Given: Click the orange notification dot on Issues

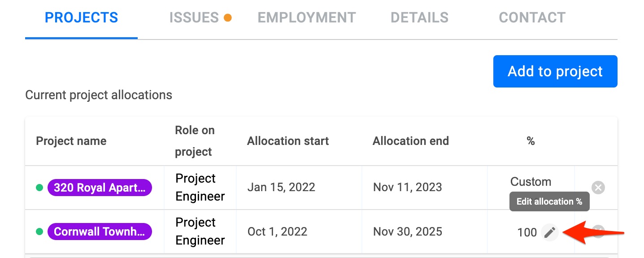Looking at the screenshot, I should (228, 18).
